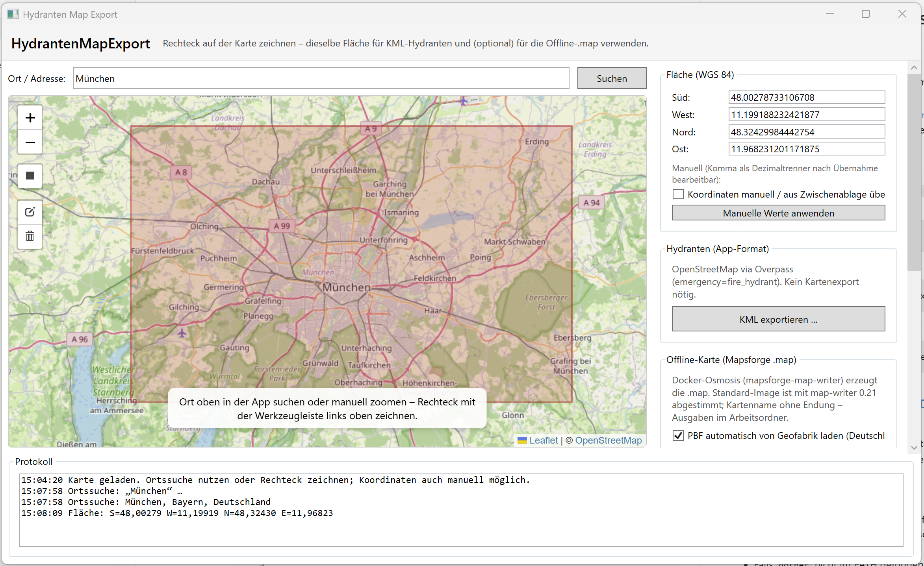Minimize the Hydranten Map Export window
This screenshot has width=924, height=566.
pos(830,14)
